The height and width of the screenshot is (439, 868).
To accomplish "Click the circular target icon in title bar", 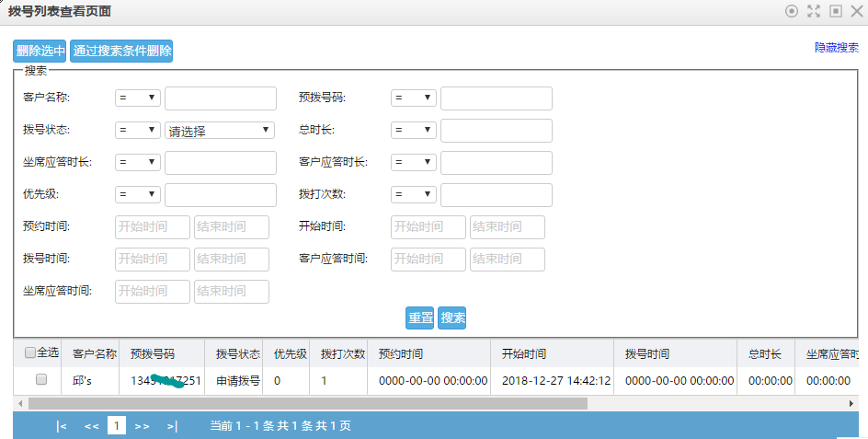I will (791, 11).
